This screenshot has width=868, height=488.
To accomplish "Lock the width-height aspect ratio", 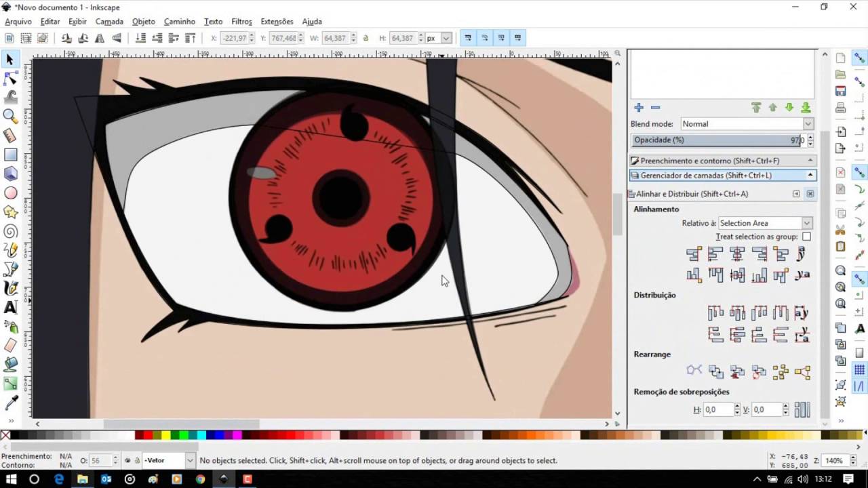I will tap(365, 38).
